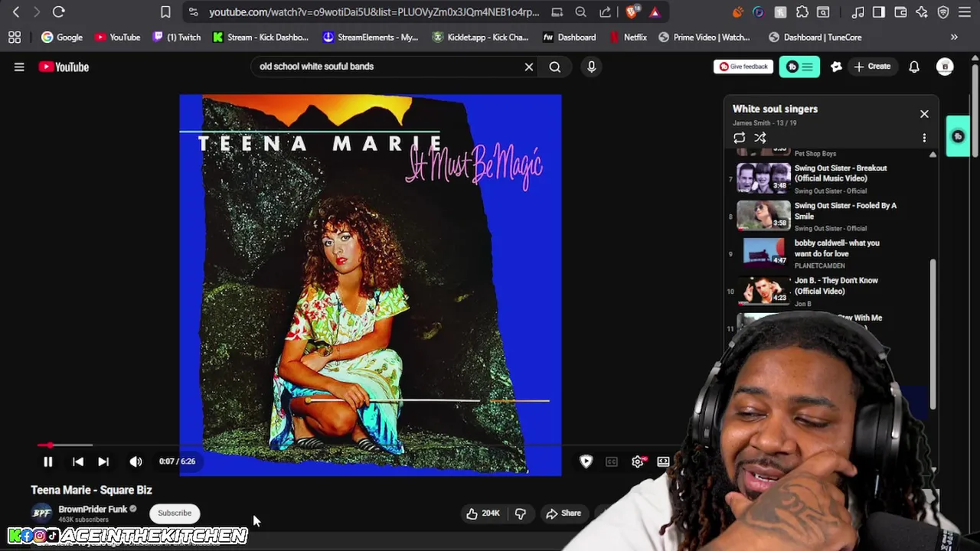Open Brave Rewards triangle icon
Image resolution: width=980 pixels, height=551 pixels.
tap(655, 12)
